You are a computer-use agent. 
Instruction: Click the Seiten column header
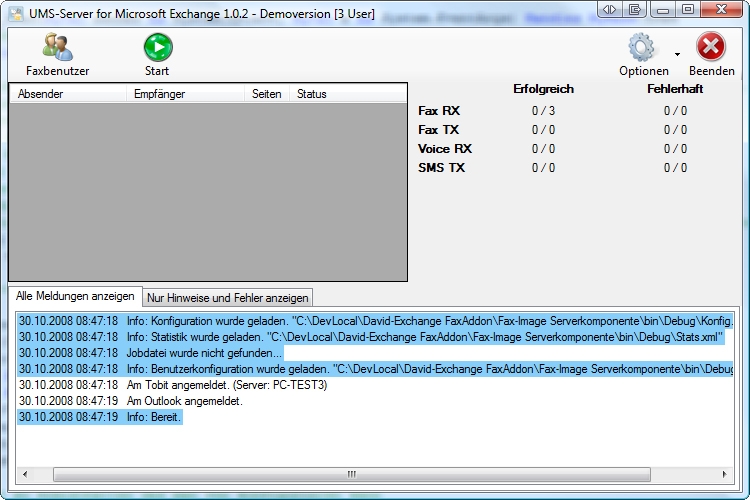pyautogui.click(x=267, y=94)
